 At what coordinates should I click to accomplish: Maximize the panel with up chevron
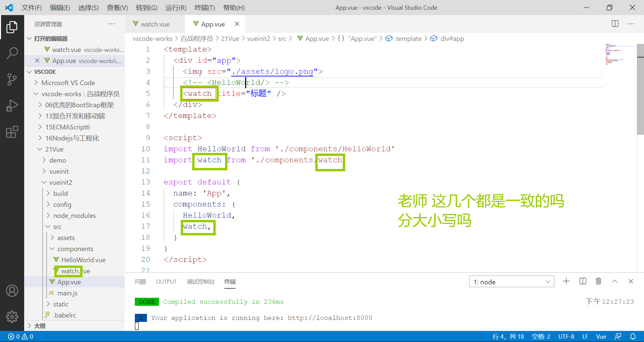pos(615,281)
